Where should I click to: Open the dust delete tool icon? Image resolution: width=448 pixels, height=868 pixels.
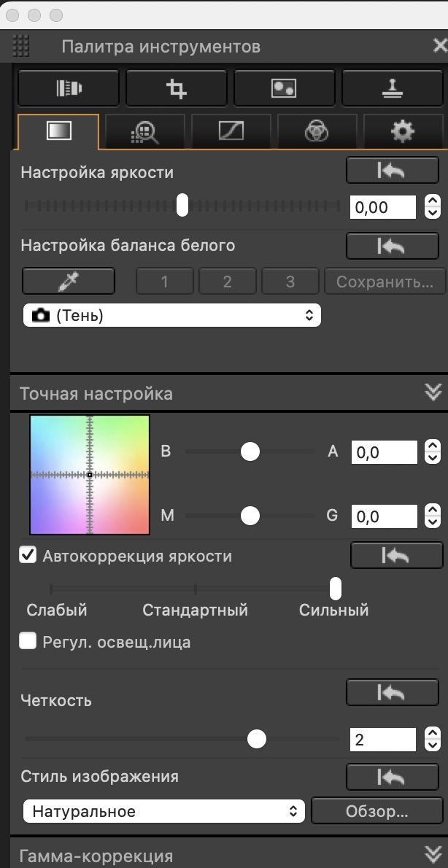coord(284,88)
